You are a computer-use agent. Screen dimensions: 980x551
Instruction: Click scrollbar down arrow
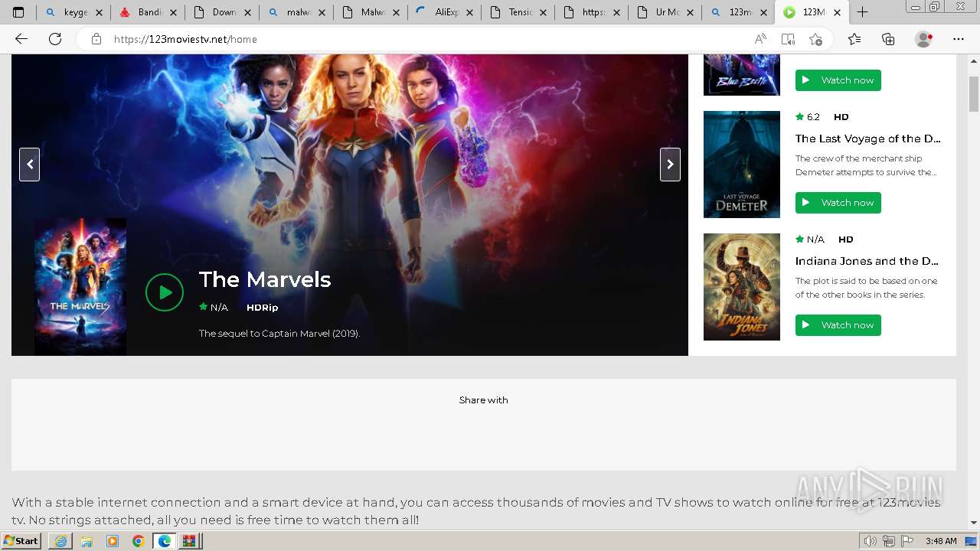(974, 523)
